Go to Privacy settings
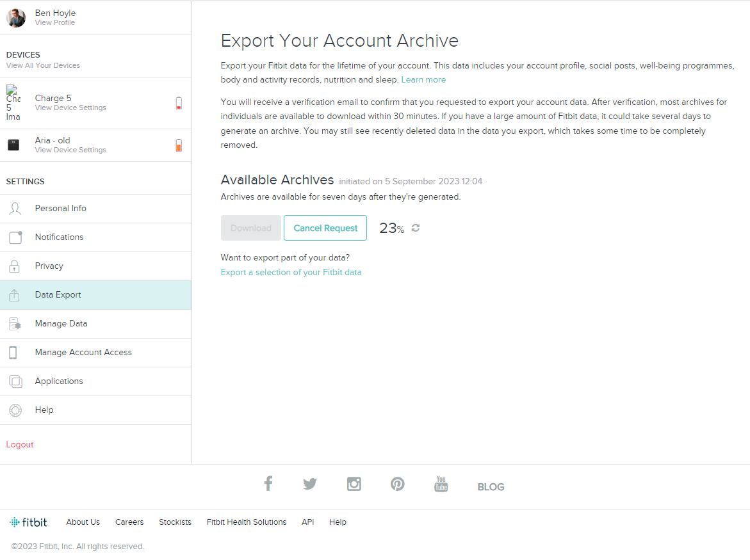 tap(49, 266)
